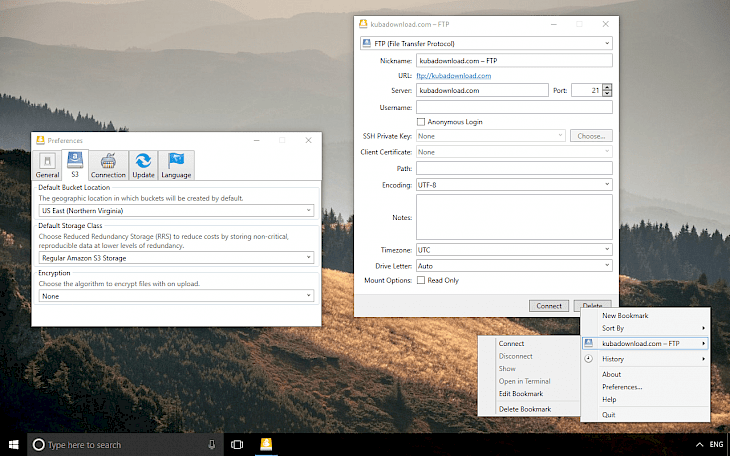Open the Drive Letter dropdown

[x=514, y=266]
